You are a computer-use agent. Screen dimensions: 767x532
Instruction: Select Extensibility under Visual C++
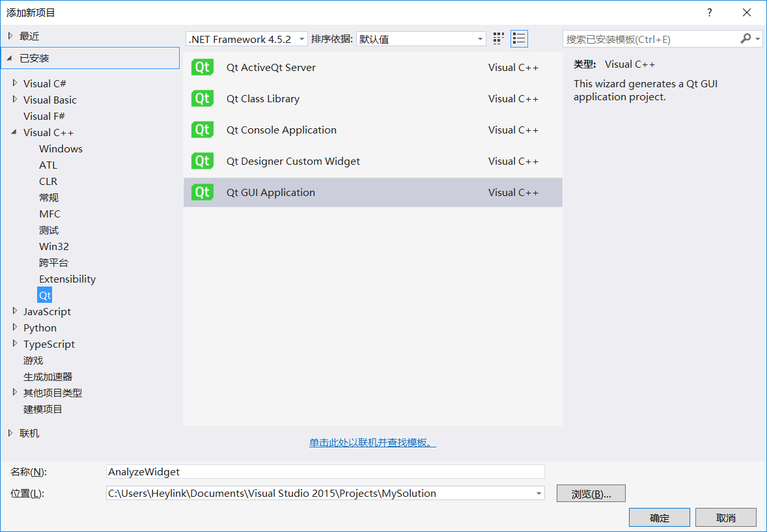(x=68, y=279)
